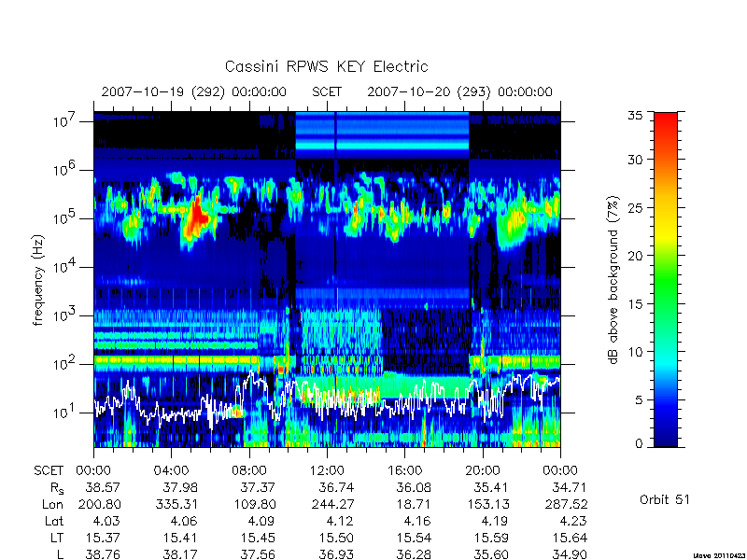Click the striped cyan band above 10^6 Hz
The image size is (747, 560).
(382, 134)
